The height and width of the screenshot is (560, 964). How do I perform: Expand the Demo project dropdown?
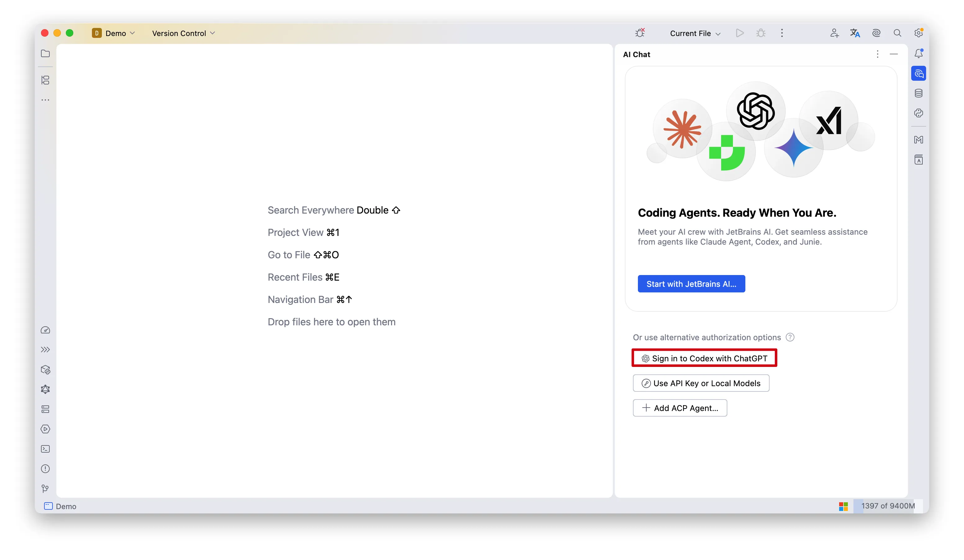[114, 33]
